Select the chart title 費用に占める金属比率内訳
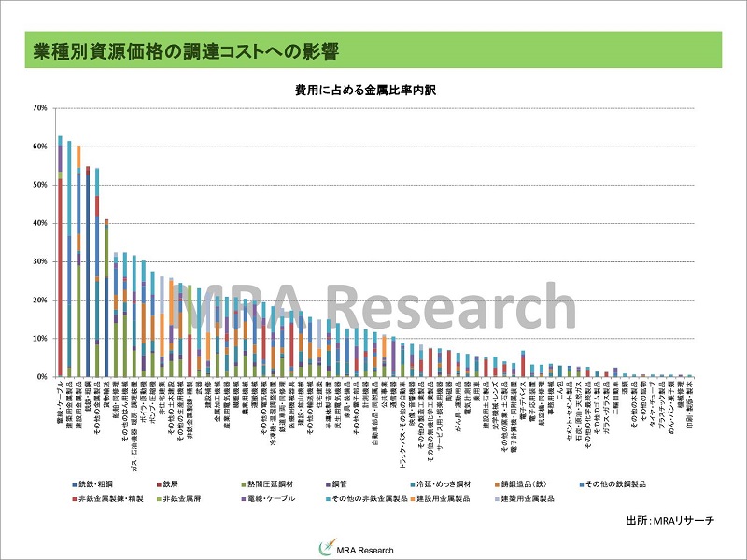The width and height of the screenshot is (747, 560). click(x=373, y=91)
